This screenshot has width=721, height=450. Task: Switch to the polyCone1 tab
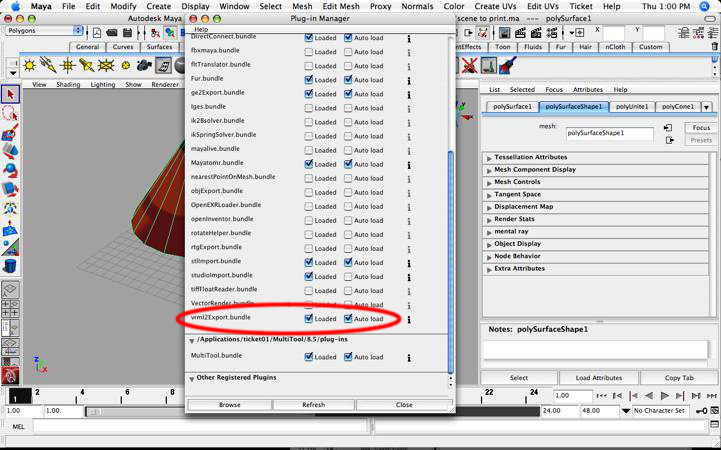coord(677,106)
